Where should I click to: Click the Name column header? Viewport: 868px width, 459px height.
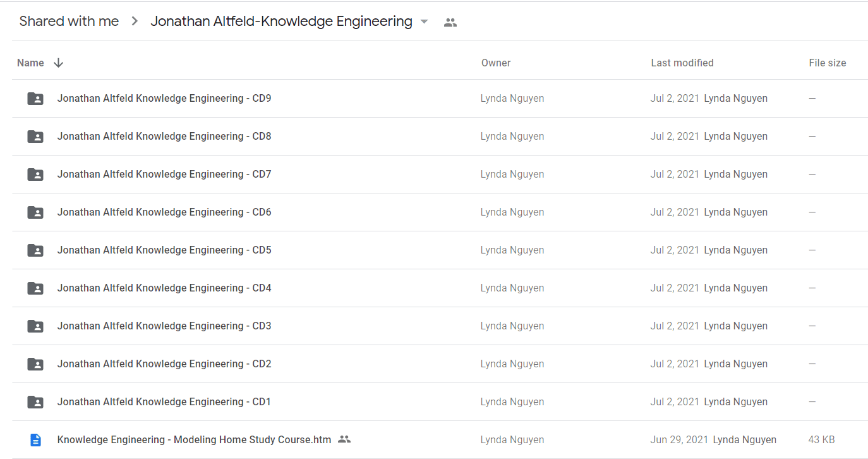30,63
